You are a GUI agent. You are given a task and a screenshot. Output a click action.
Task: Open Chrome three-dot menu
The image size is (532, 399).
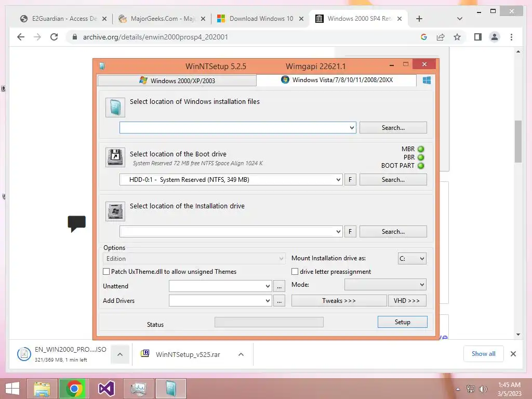coord(511,37)
